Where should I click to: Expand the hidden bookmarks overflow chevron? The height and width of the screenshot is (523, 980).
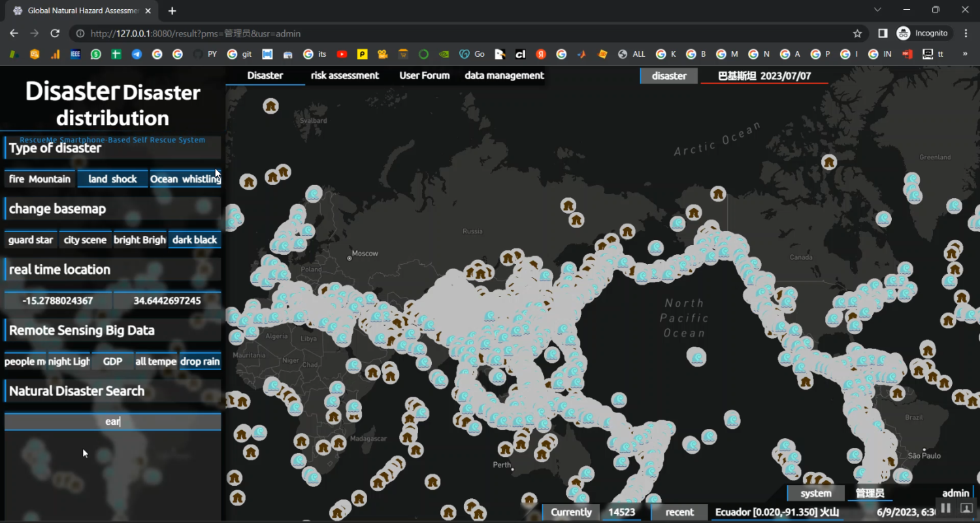click(x=965, y=54)
